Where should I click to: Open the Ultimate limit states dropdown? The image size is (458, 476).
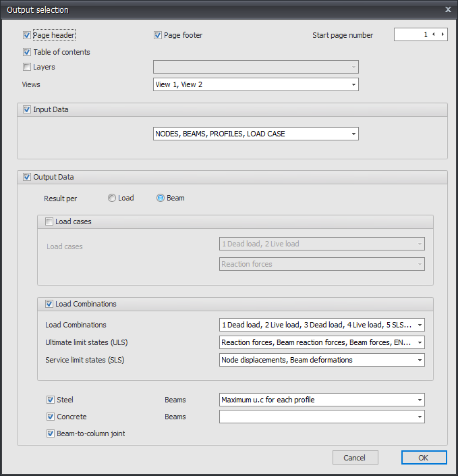coord(322,342)
